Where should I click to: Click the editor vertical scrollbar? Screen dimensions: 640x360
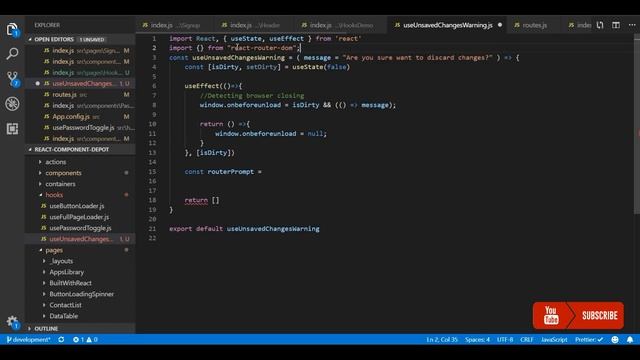637,124
